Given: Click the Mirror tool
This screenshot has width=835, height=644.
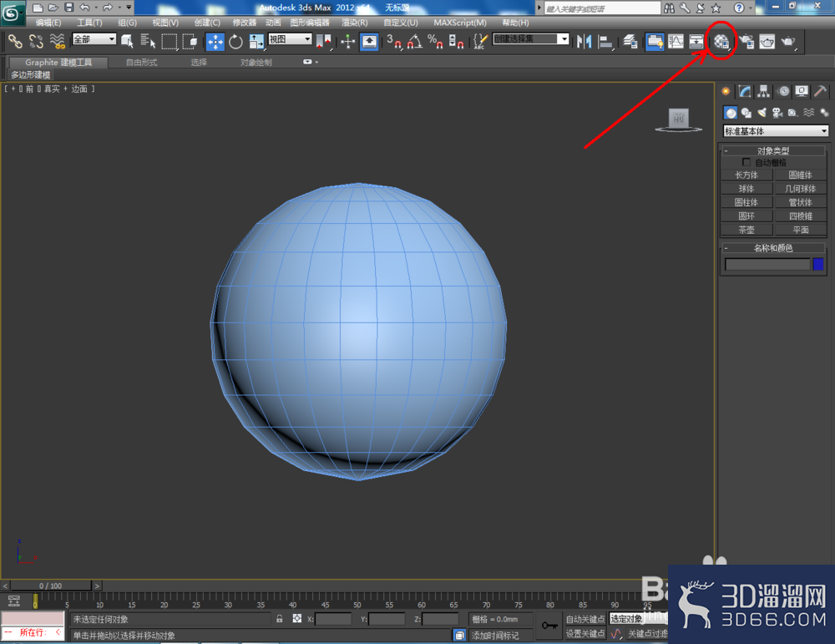Looking at the screenshot, I should (x=584, y=42).
